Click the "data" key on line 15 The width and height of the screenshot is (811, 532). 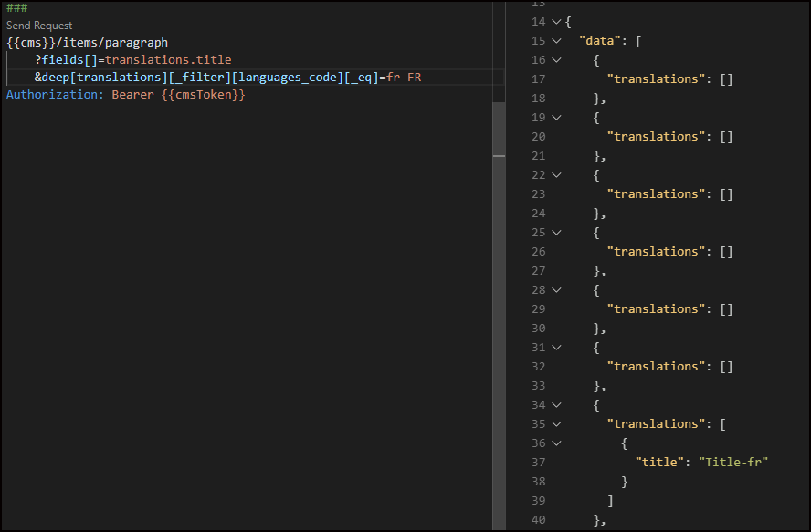pos(599,41)
